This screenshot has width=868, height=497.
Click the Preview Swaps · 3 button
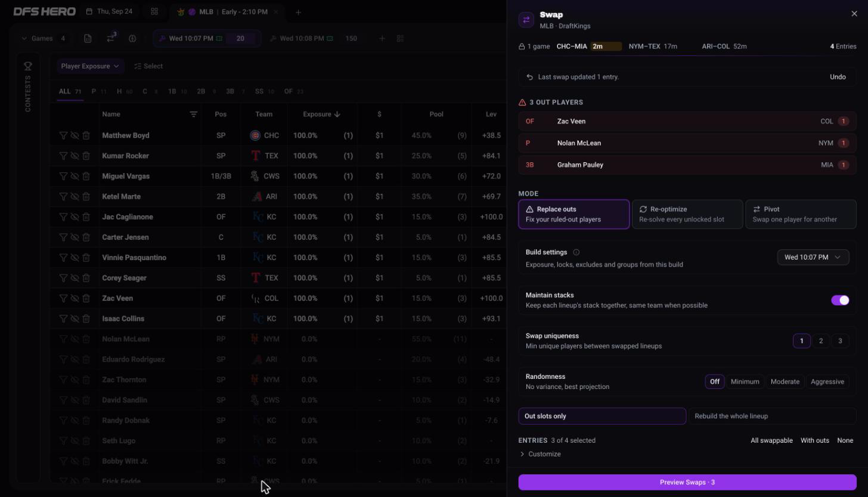687,482
